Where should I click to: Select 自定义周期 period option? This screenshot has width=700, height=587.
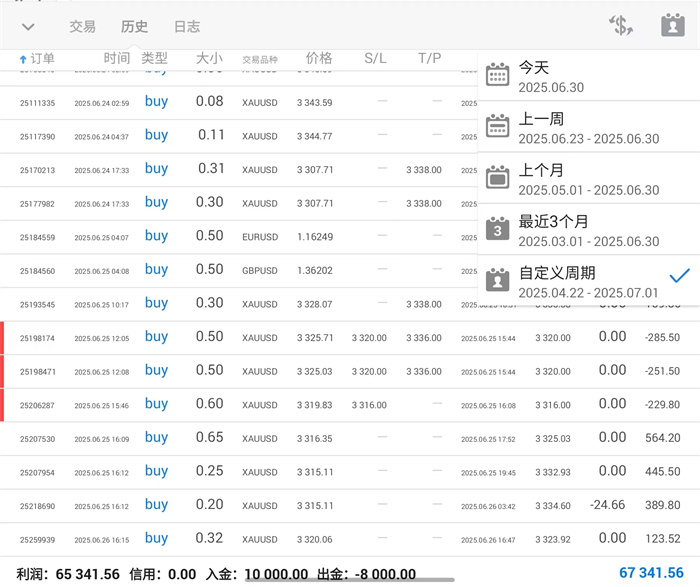588,281
